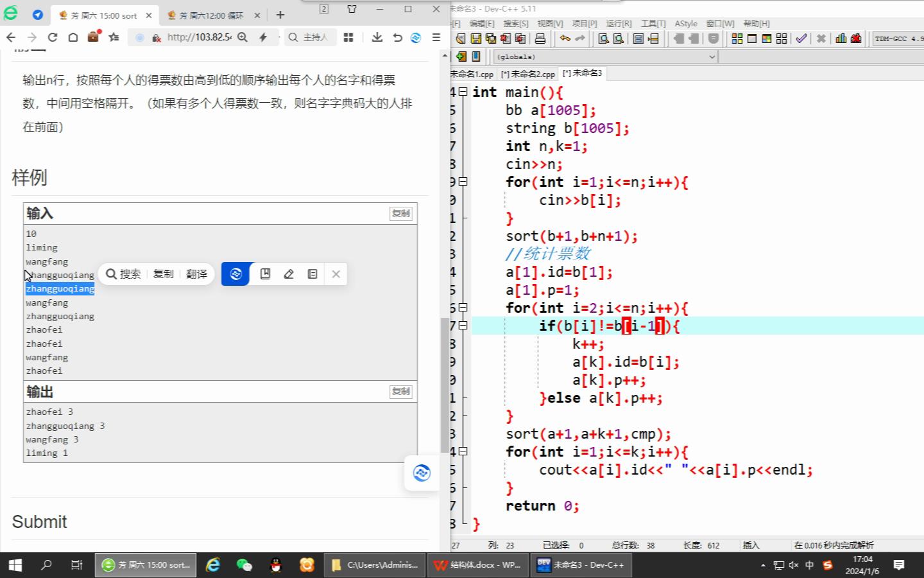Viewport: 924px width, 578px height.
Task: Open the '结构体.docx' WPS taskbar item
Action: [478, 565]
